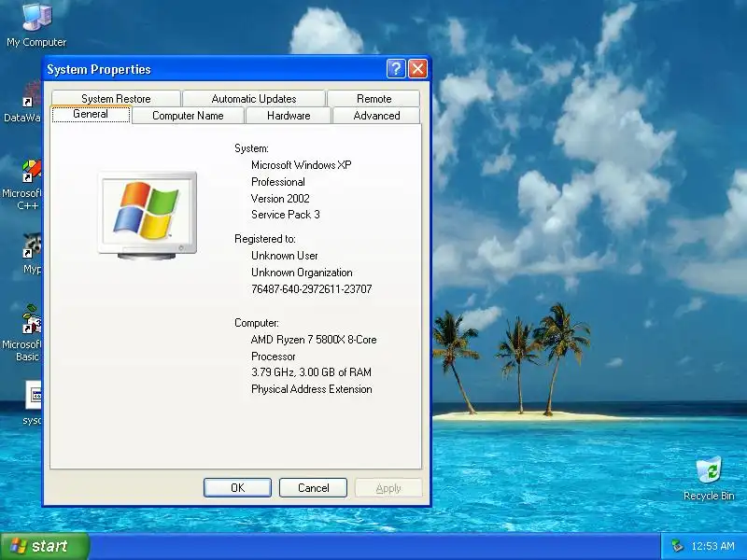Open the My Computer desktop icon
Image resolution: width=747 pixels, height=560 pixels.
36,25
